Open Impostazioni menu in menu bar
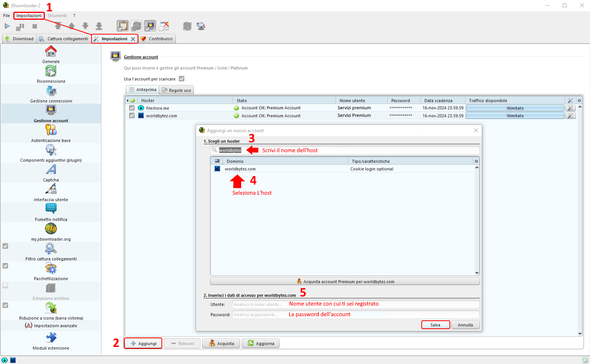Viewport: 590px width, 364px height. pos(29,16)
